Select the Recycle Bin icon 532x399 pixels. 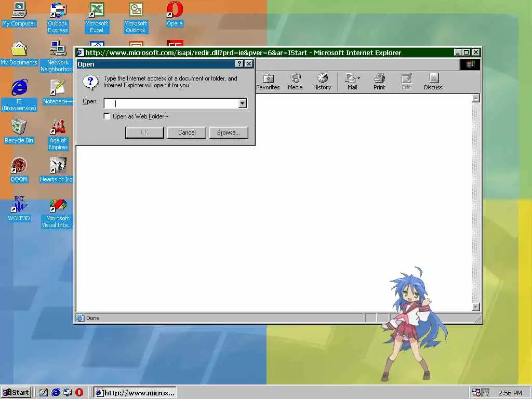(19, 131)
